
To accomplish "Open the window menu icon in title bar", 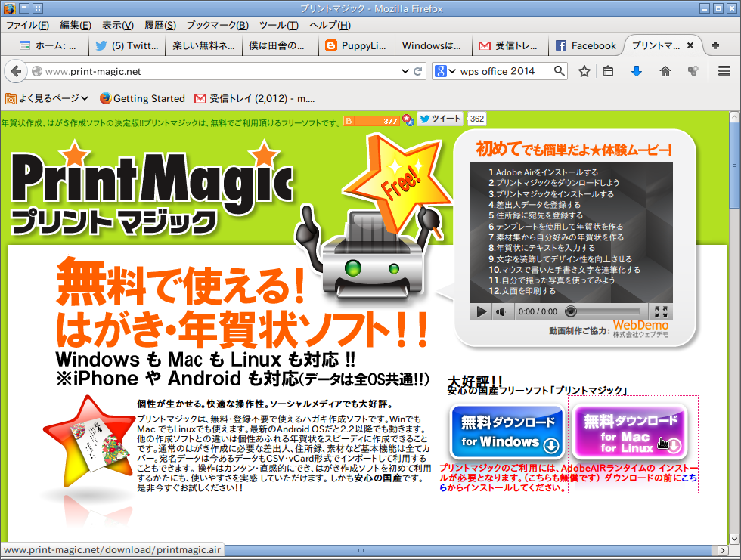I will 9,8.
